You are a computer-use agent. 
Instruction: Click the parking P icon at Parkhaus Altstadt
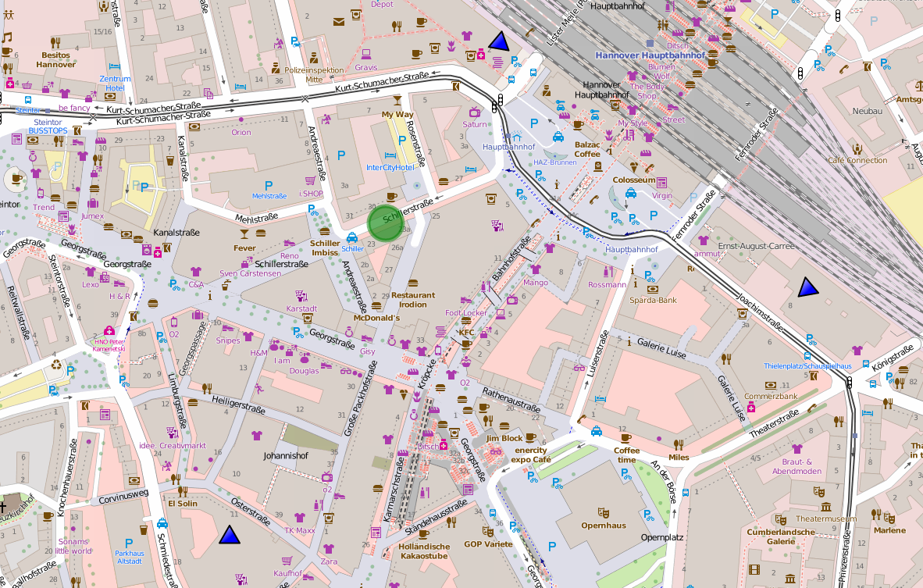129,543
